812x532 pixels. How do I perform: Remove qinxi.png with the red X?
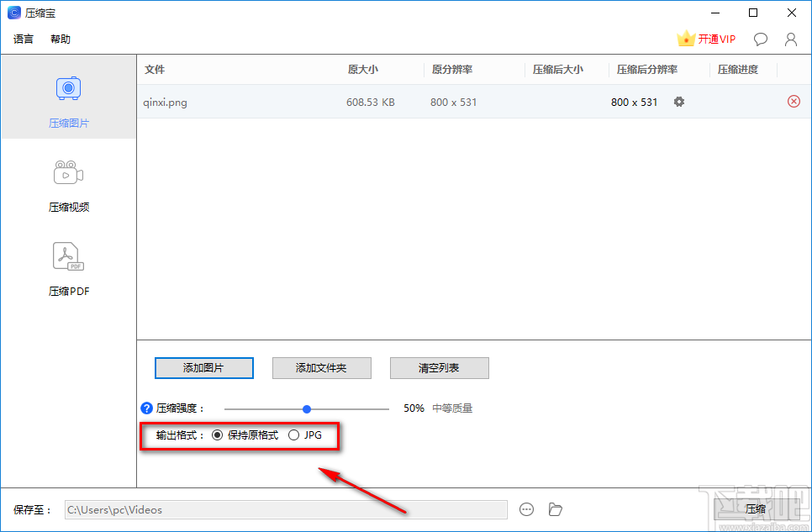coord(794,101)
